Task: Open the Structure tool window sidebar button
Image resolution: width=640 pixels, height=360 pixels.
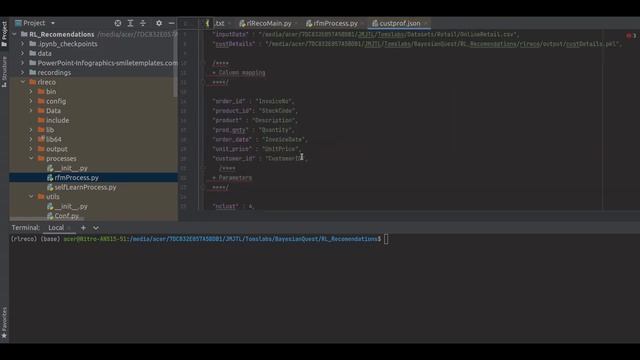Action: point(4,71)
